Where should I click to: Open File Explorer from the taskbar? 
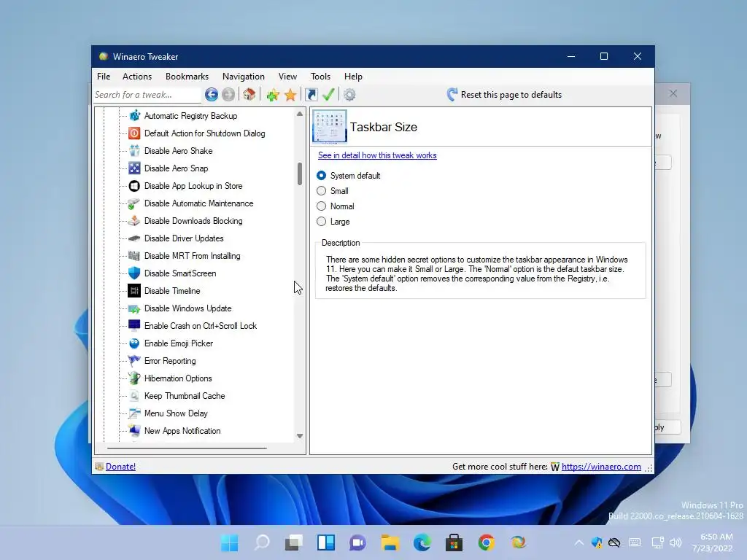pos(390,542)
